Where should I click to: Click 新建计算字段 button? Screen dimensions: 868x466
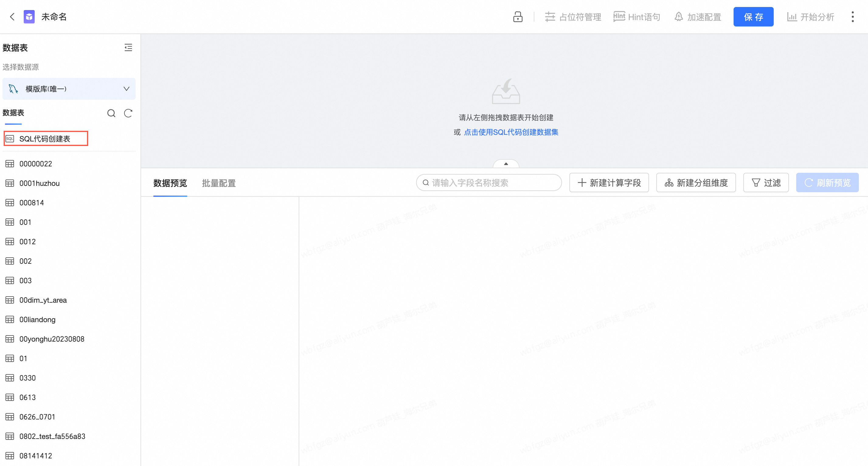609,183
